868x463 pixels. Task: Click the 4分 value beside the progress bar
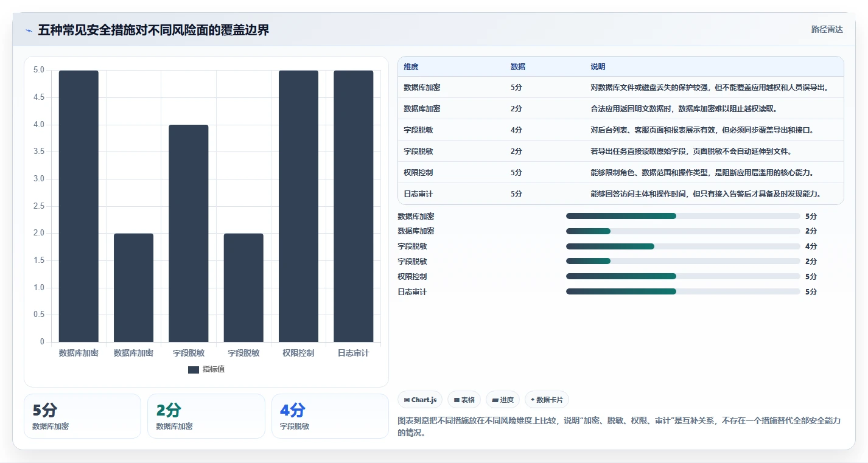pos(811,246)
